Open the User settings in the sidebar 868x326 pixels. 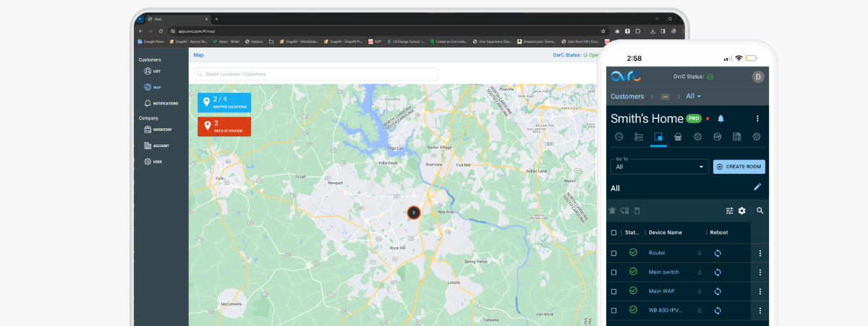[x=153, y=162]
